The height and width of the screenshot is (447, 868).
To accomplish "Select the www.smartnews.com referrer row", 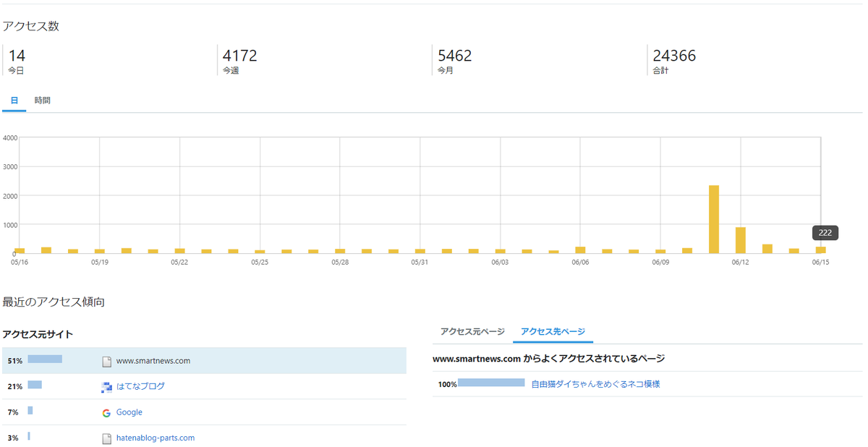I will [x=203, y=360].
